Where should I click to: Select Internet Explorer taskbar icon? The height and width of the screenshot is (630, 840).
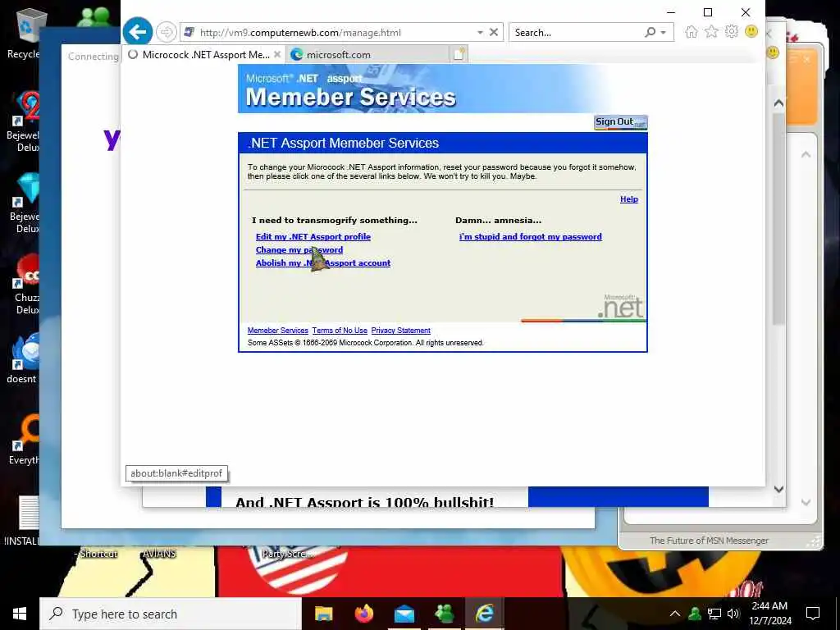tap(484, 614)
